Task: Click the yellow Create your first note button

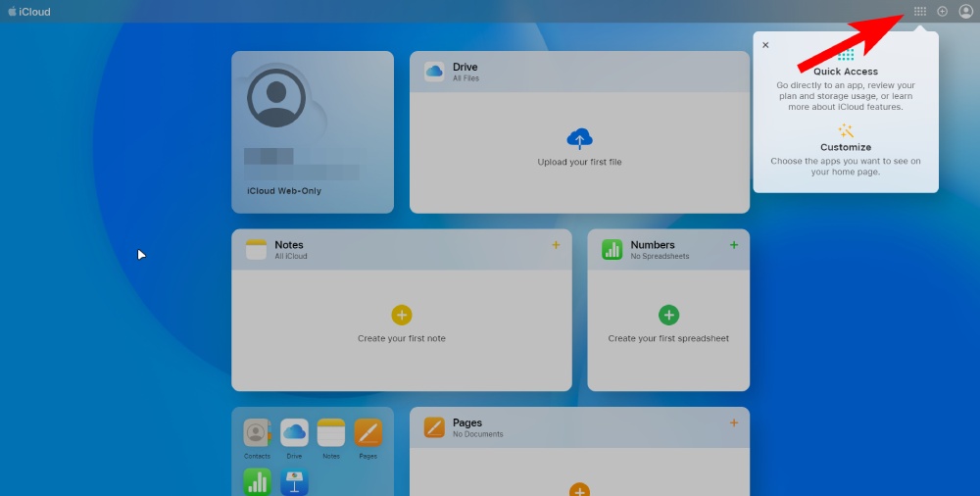Action: click(x=402, y=315)
